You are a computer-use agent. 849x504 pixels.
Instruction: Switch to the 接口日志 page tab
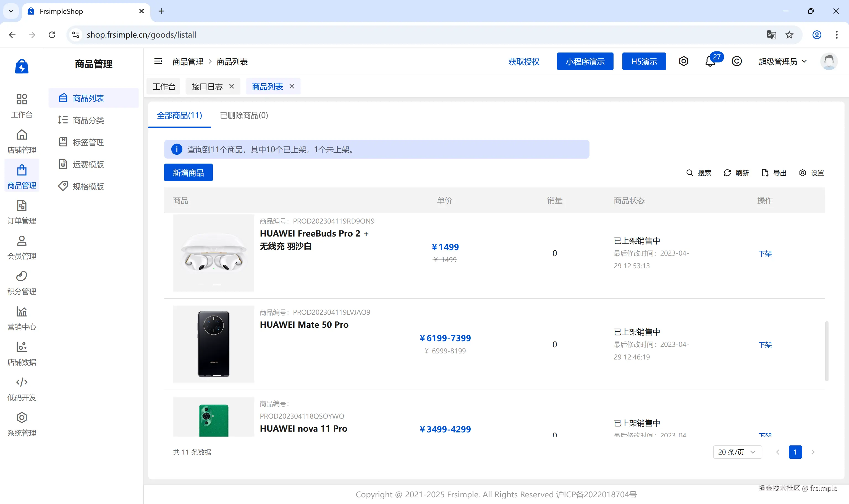coord(207,86)
